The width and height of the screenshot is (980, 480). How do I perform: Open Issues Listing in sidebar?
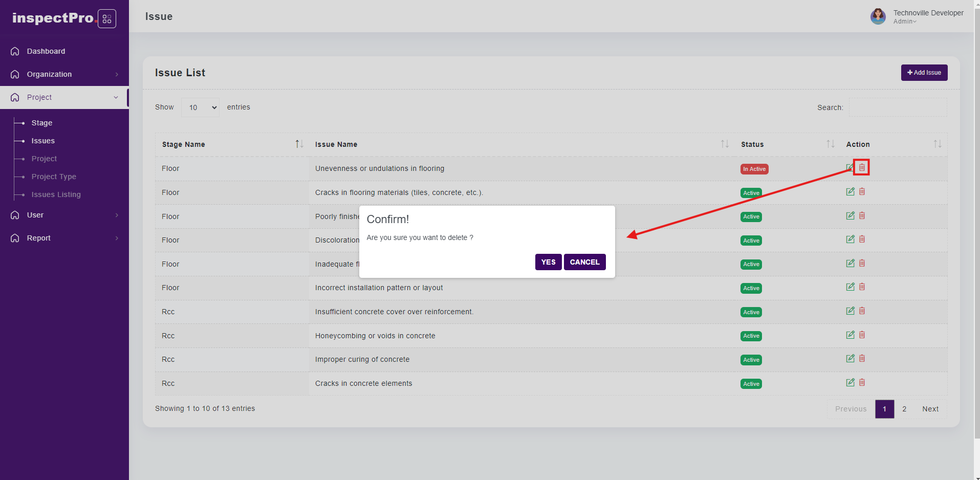pyautogui.click(x=56, y=194)
